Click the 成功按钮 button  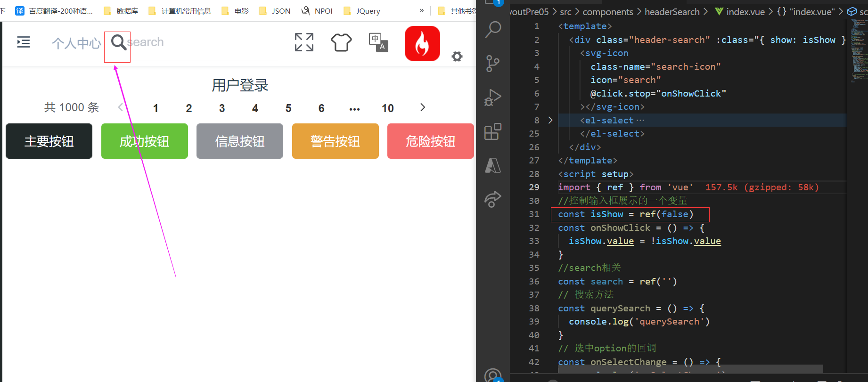(145, 141)
